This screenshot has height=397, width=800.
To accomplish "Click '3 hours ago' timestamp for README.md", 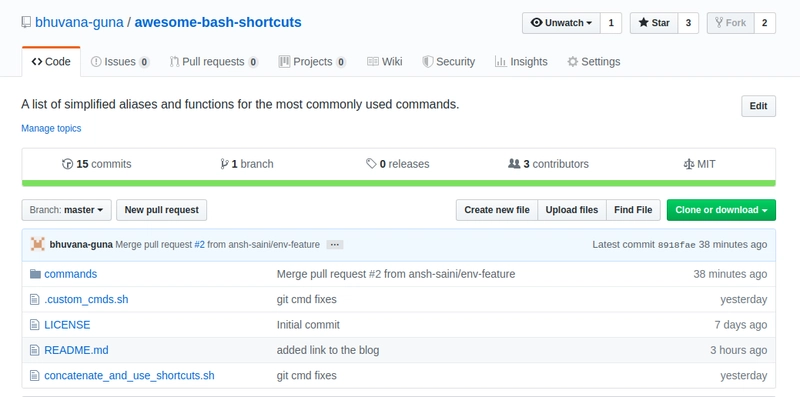I will [739, 351].
